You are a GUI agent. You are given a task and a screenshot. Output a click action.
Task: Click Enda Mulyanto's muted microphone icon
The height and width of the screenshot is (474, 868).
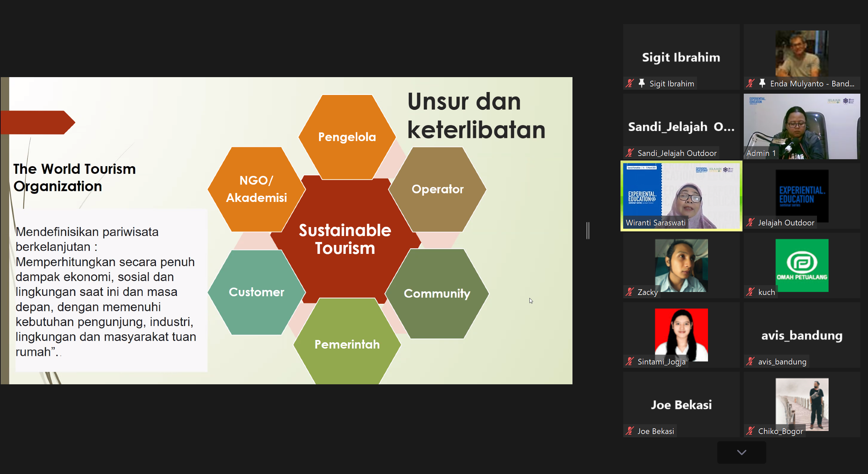pyautogui.click(x=750, y=83)
